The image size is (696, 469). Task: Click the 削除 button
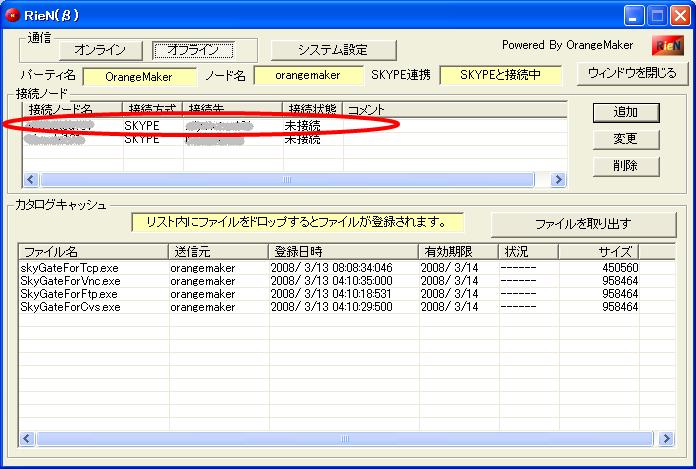coord(626,166)
